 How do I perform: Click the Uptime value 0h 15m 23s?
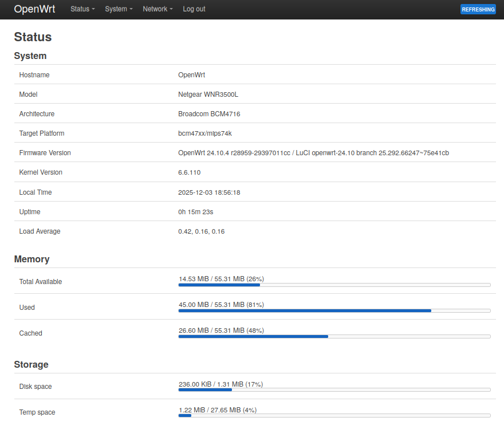pyautogui.click(x=196, y=212)
